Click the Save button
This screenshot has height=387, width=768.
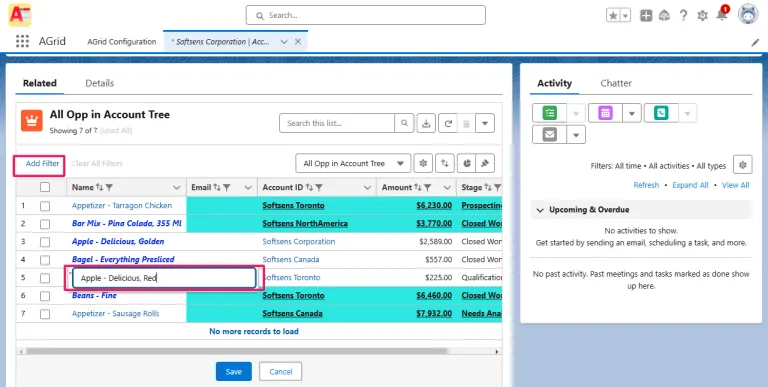(x=234, y=372)
